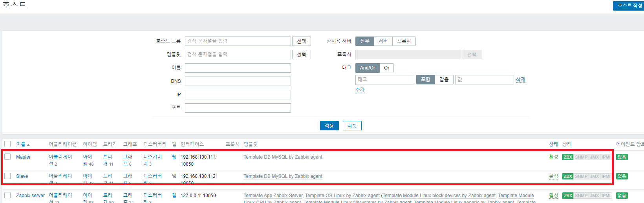Open the Zabbix server host link
The image size is (644, 203).
[31, 196]
